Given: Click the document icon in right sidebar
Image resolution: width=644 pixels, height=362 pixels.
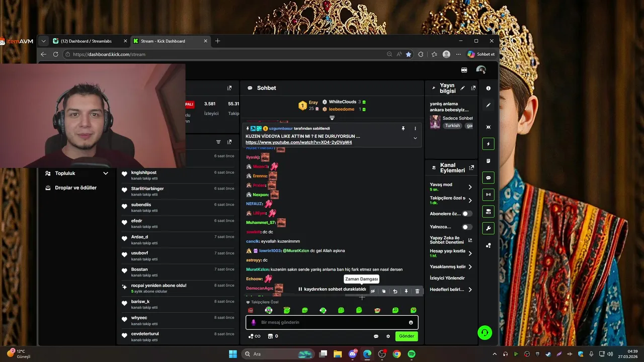Looking at the screenshot, I should click(x=488, y=161).
